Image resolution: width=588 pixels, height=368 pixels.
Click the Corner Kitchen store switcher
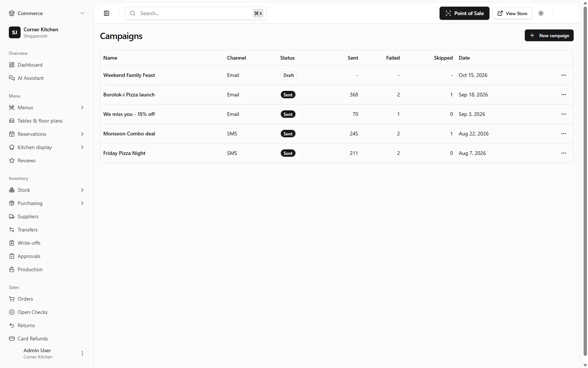pos(47,32)
